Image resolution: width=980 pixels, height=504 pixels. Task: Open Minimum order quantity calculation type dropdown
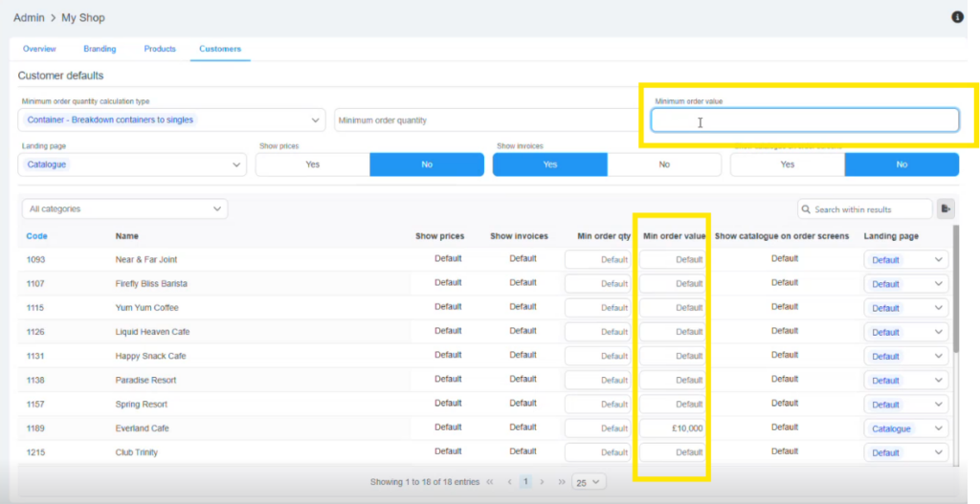pyautogui.click(x=172, y=120)
